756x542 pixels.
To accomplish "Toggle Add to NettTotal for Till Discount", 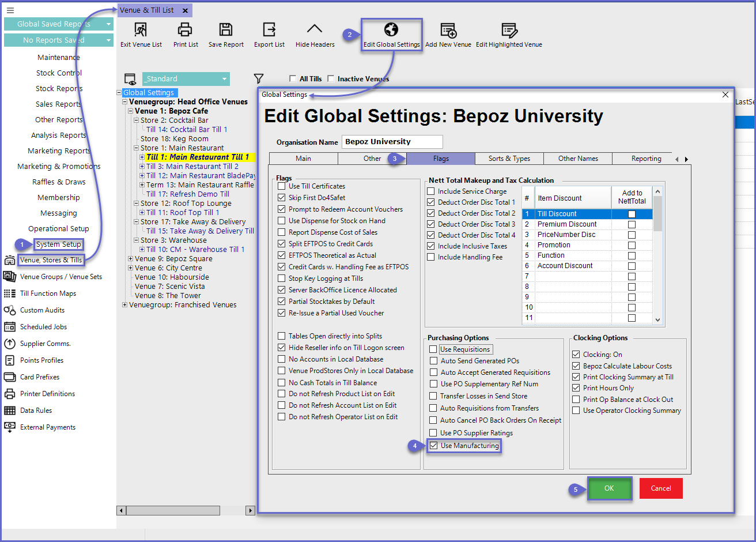I will pyautogui.click(x=632, y=214).
